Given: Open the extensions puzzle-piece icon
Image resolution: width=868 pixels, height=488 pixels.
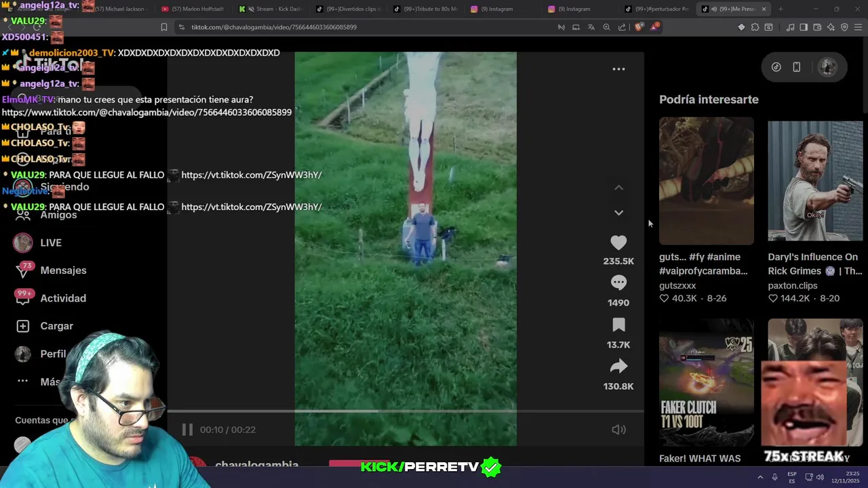Looking at the screenshot, I should pyautogui.click(x=755, y=27).
